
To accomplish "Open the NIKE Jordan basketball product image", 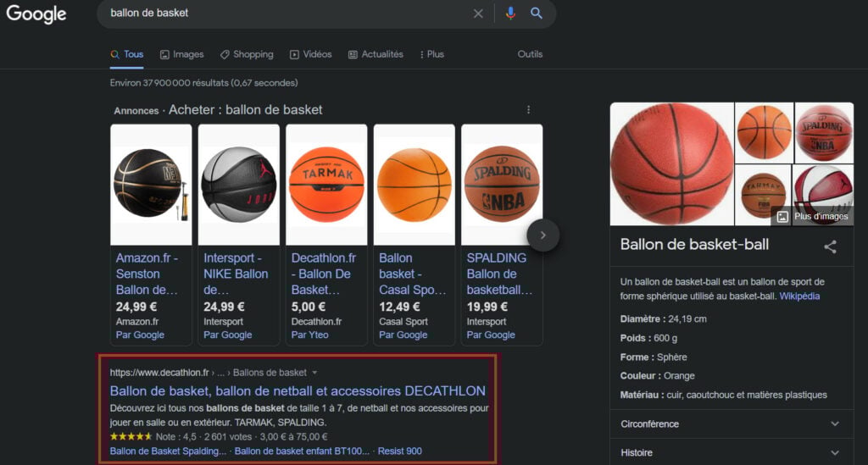I will click(238, 185).
